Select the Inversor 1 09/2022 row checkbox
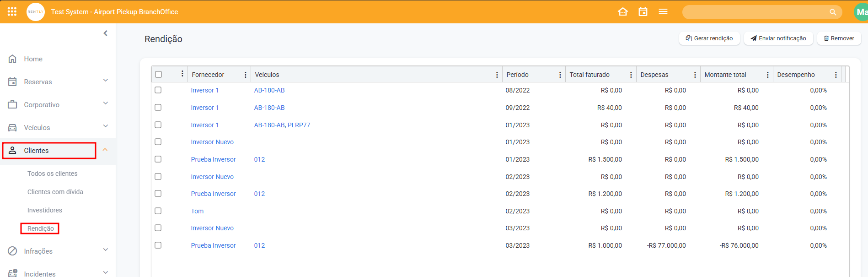This screenshot has height=277, width=868. [158, 108]
